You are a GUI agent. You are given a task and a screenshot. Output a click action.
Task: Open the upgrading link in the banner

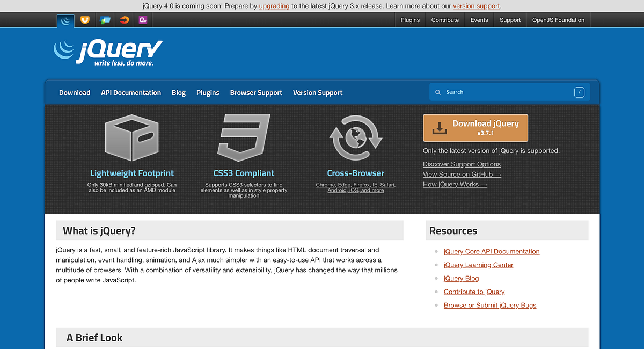tap(274, 6)
